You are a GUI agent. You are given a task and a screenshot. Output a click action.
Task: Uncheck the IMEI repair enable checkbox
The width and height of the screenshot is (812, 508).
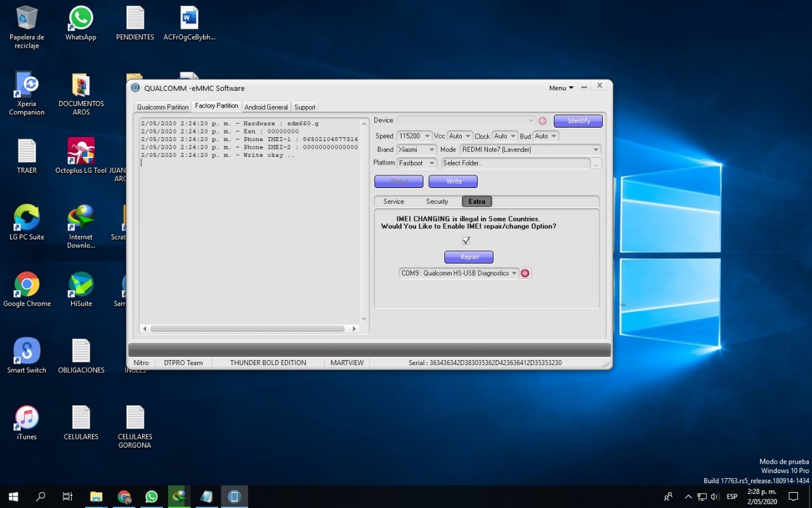[466, 241]
